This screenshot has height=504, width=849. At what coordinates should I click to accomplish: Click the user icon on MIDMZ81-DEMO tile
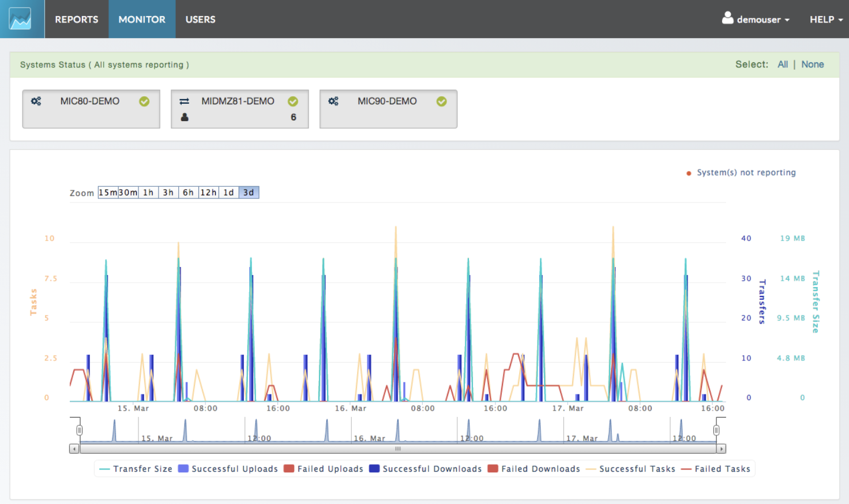[185, 117]
